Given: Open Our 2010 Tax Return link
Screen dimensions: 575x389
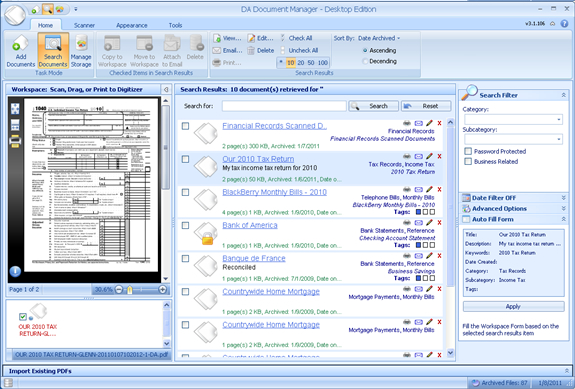Looking at the screenshot, I should pos(258,159).
